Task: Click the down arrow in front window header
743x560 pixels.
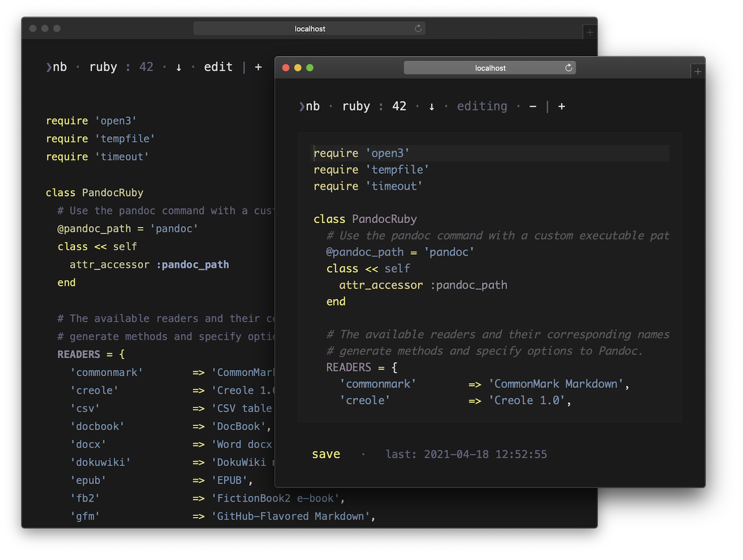Action: [431, 107]
